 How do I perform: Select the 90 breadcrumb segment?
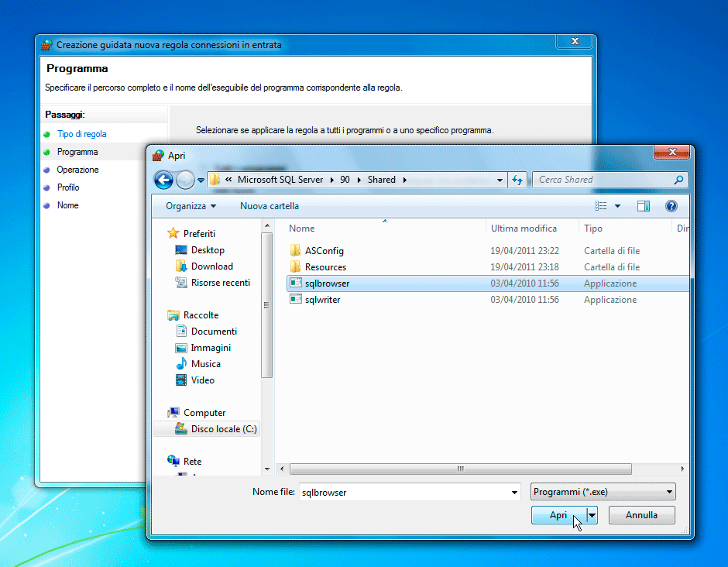(345, 180)
